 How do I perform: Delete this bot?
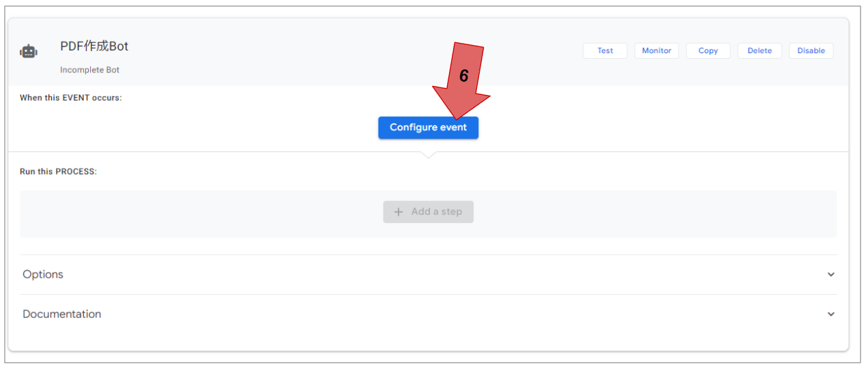[x=759, y=50]
